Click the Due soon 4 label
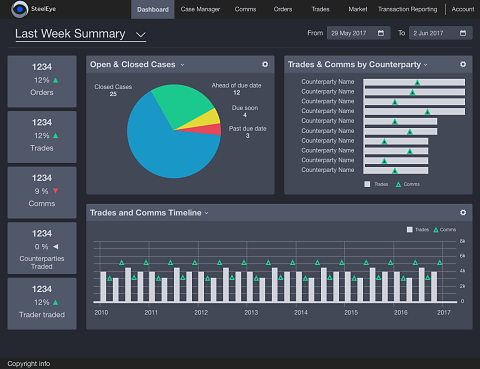Image resolution: width=480 pixels, height=369 pixels. (245, 111)
